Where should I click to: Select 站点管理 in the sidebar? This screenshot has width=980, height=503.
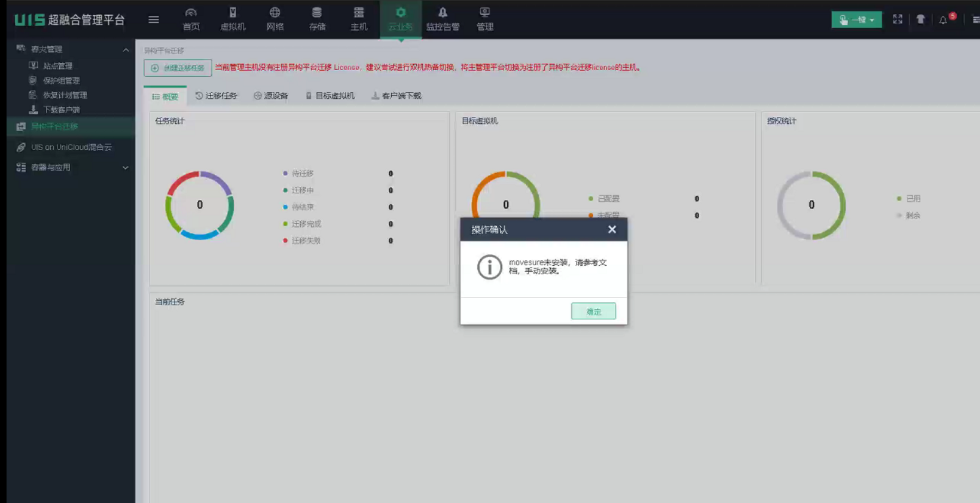(x=57, y=66)
